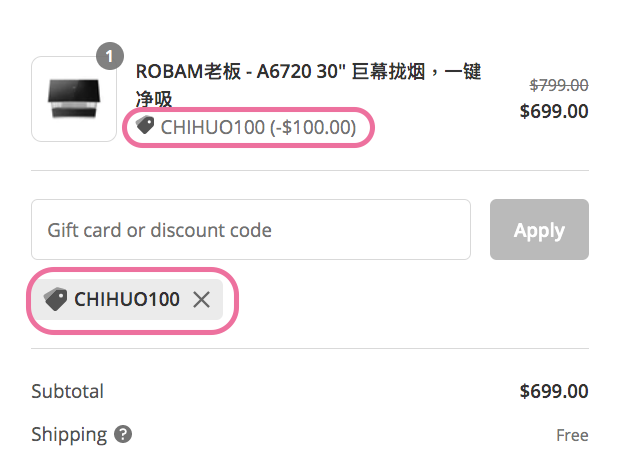Remove the CHIHUO100 discount code

coord(201,300)
